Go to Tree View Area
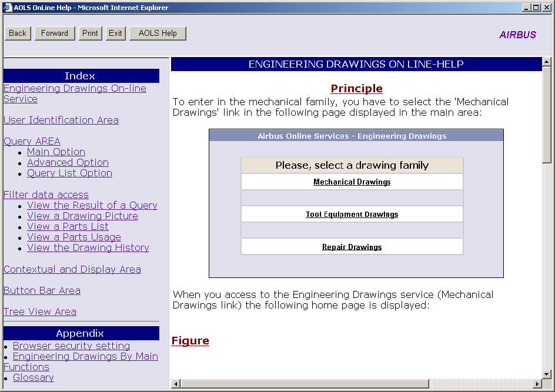Screen dimensions: 555x392 (x=40, y=312)
